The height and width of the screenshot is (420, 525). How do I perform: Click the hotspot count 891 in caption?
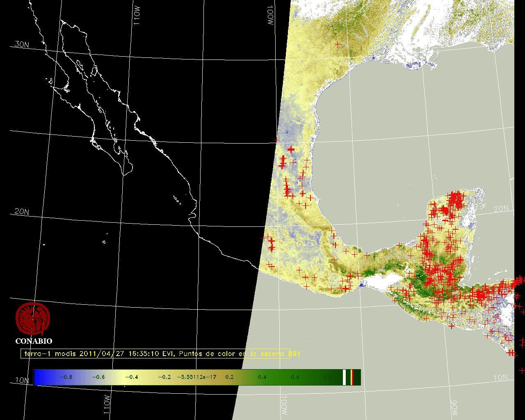pyautogui.click(x=294, y=354)
